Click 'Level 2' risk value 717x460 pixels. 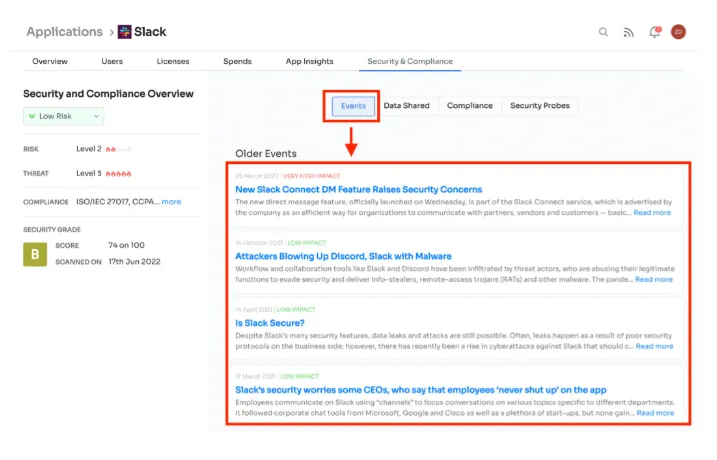[x=89, y=149]
